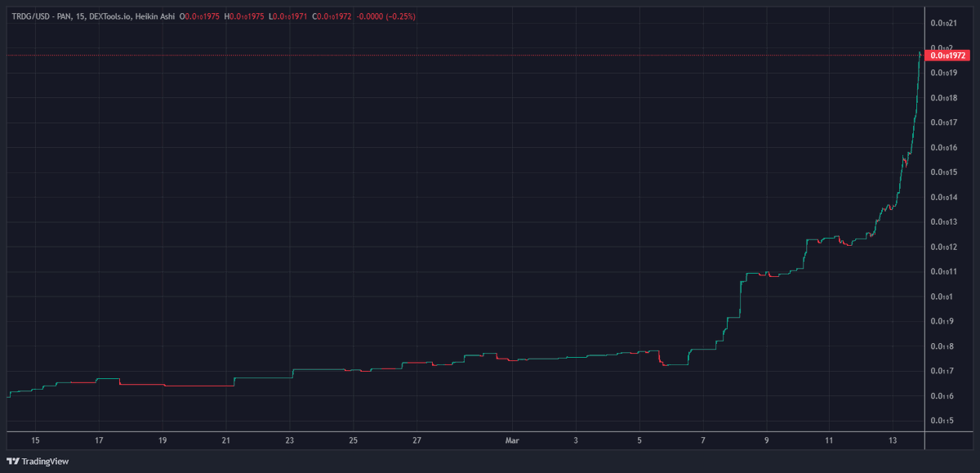Click the date label 23 on time axis
The width and height of the screenshot is (980, 473).
pyautogui.click(x=290, y=440)
